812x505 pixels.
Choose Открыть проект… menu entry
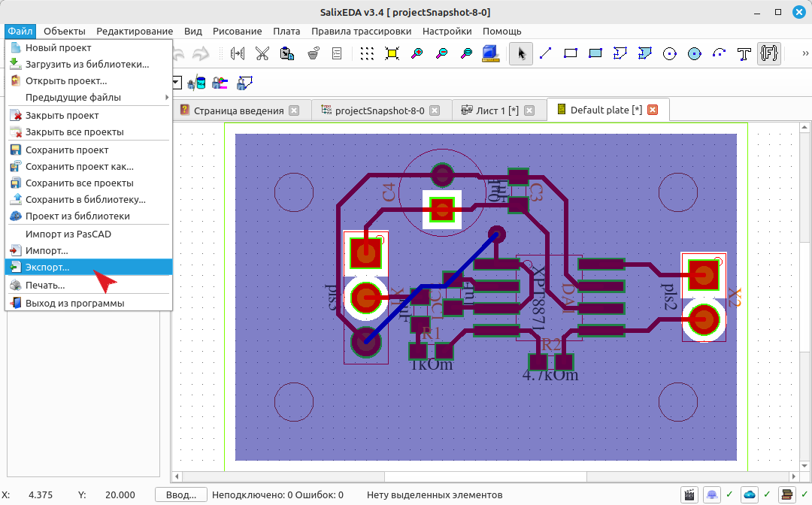[x=89, y=80]
